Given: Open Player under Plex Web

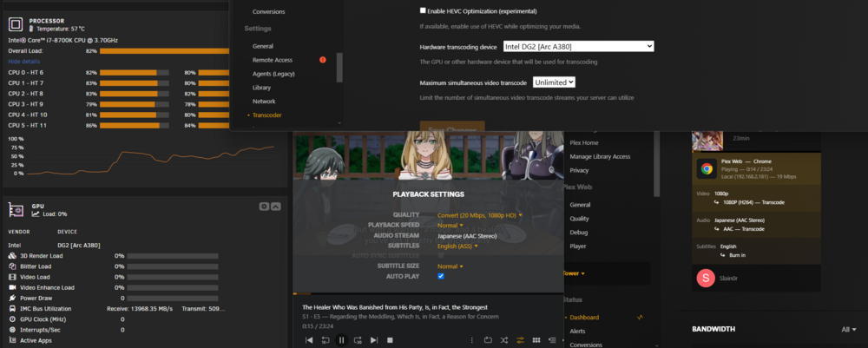Looking at the screenshot, I should pos(578,246).
